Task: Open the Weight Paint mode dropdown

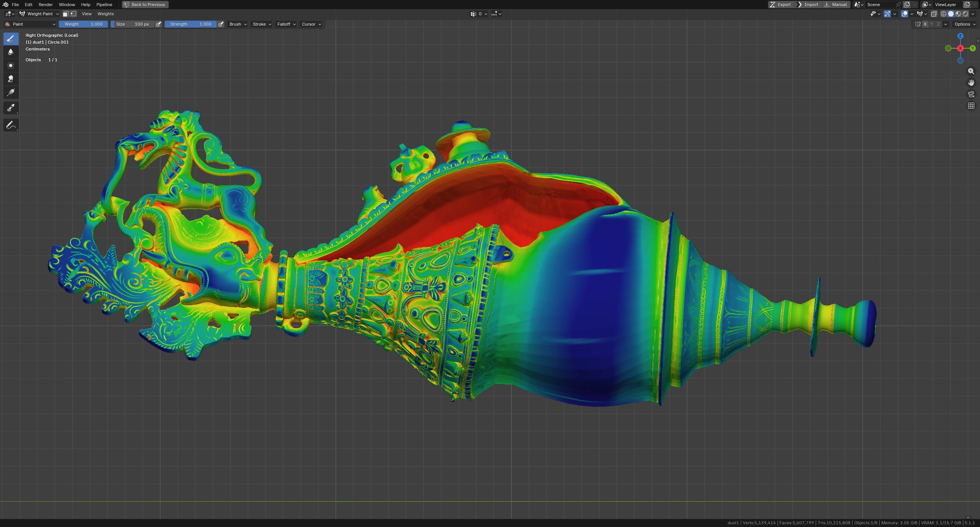Action: pyautogui.click(x=39, y=14)
